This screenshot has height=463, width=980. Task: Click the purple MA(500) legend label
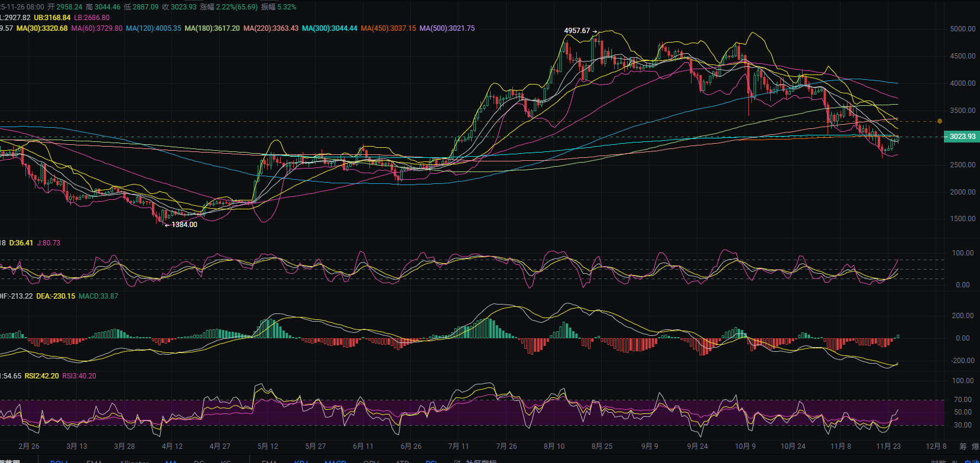pos(447,28)
